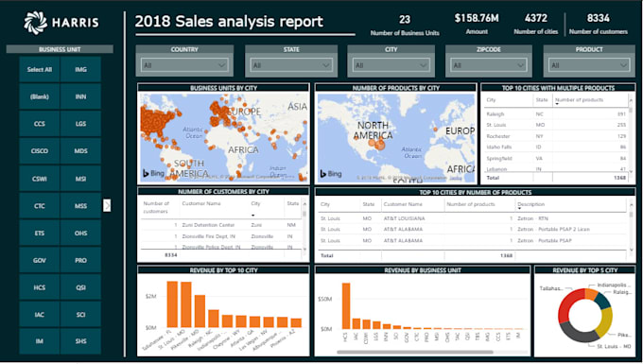643x364 pixels.
Task: Click the yellow donut chart segment
Action: 605,323
